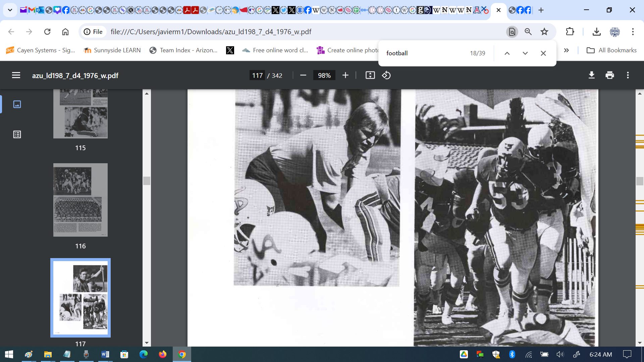Show thumbnails view in sidebar
Screen dimensions: 644x362
point(17,104)
